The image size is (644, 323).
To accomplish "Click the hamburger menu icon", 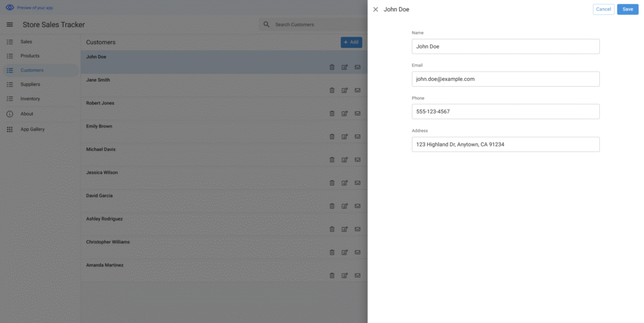I will pyautogui.click(x=9, y=25).
